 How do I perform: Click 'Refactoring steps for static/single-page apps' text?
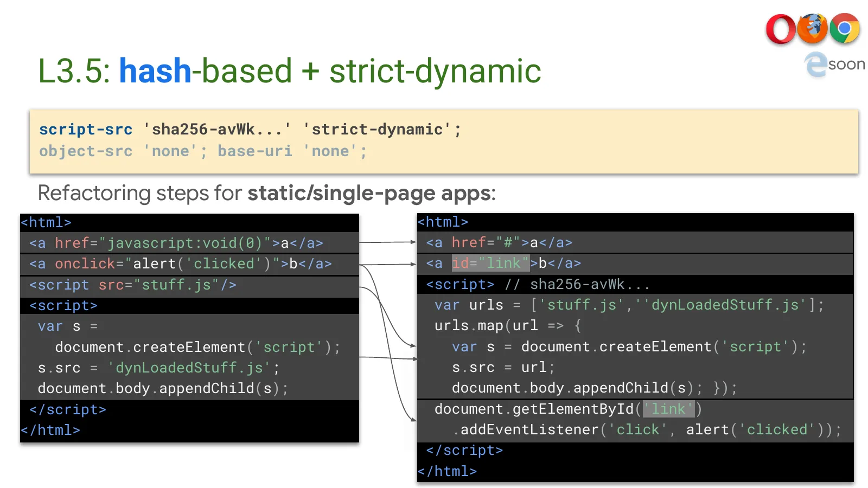pos(267,193)
